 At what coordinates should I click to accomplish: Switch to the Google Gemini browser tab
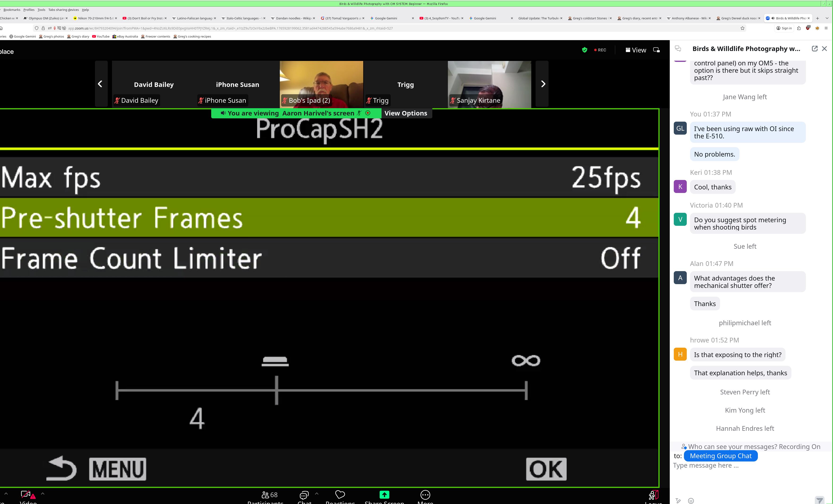coord(386,18)
